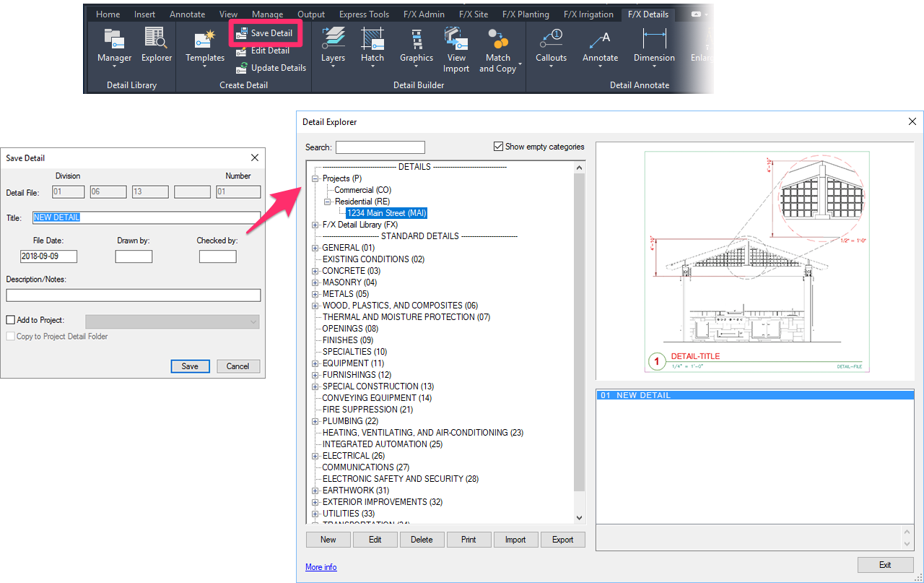Screen dimensions: 924x583
Task: Click the Edit button in Detail Explorer
Action: pyautogui.click(x=375, y=540)
